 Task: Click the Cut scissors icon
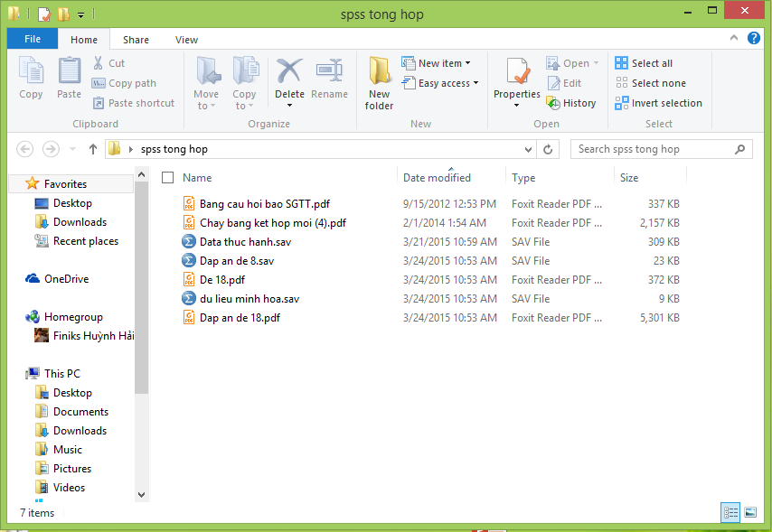98,63
